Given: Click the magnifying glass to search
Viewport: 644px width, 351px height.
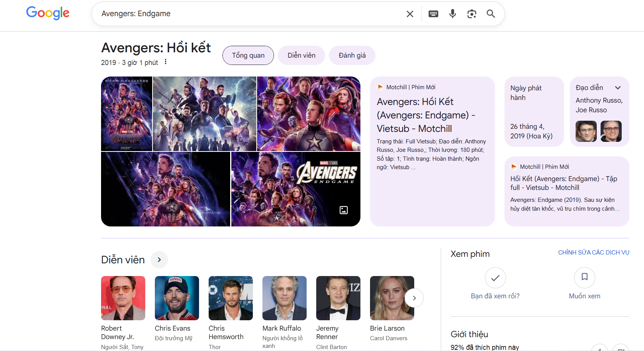Looking at the screenshot, I should 491,13.
